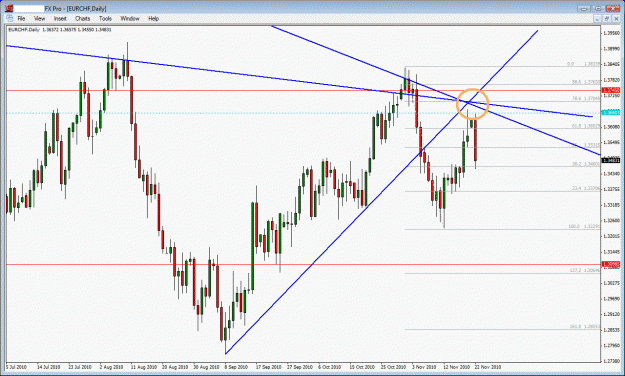Screen dimensions: 625x376
Task: Click the 30 Aug 2010 date label
Action: pos(206,367)
